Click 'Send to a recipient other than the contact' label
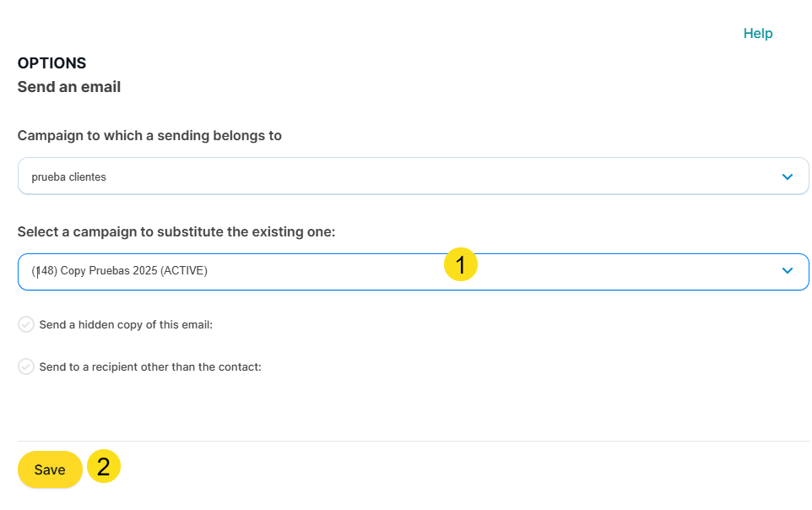The width and height of the screenshot is (812, 510). click(150, 366)
